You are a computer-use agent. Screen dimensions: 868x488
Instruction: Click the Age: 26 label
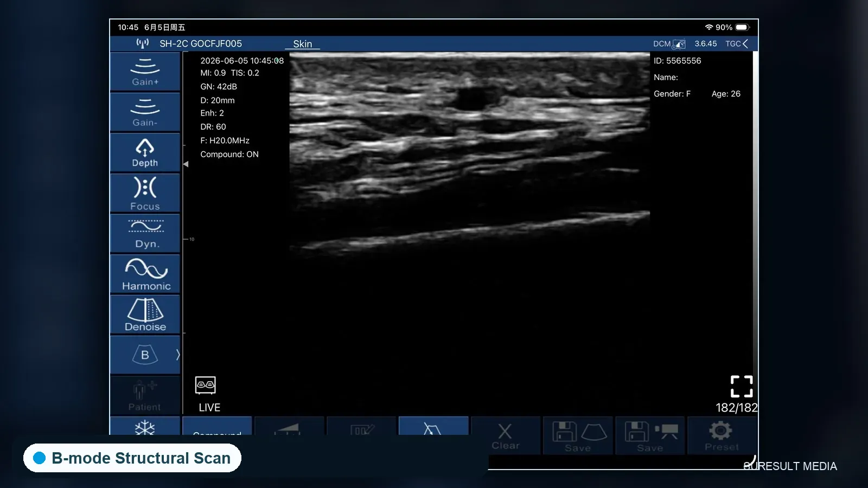point(726,94)
